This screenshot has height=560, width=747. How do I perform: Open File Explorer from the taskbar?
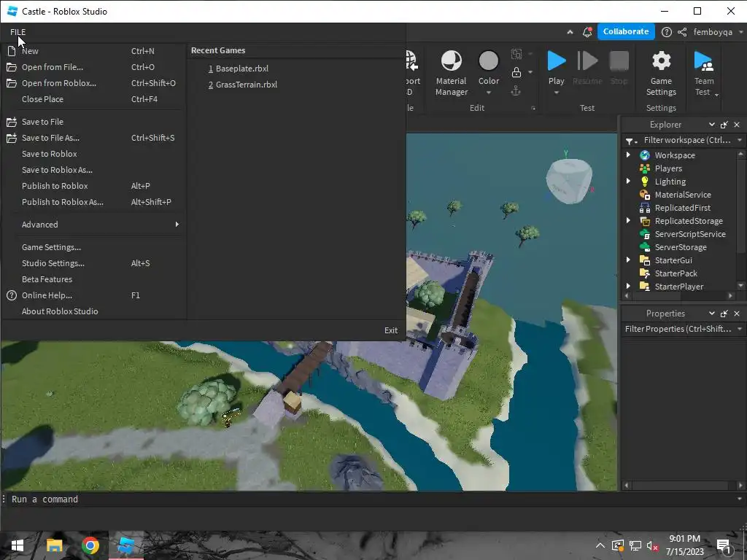[54, 545]
